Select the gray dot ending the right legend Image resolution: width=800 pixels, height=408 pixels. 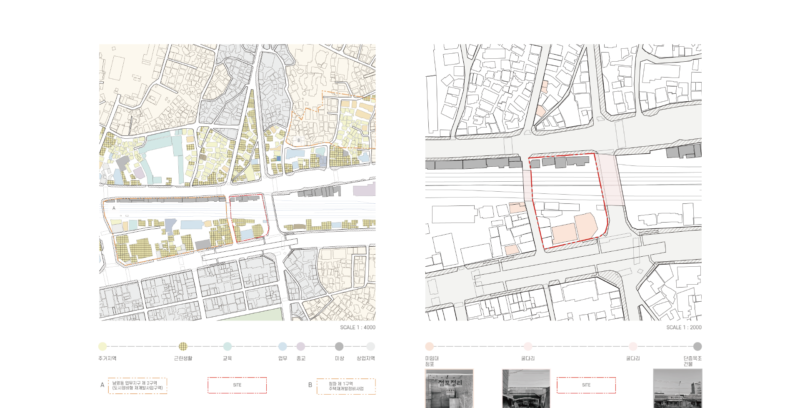coord(697,346)
